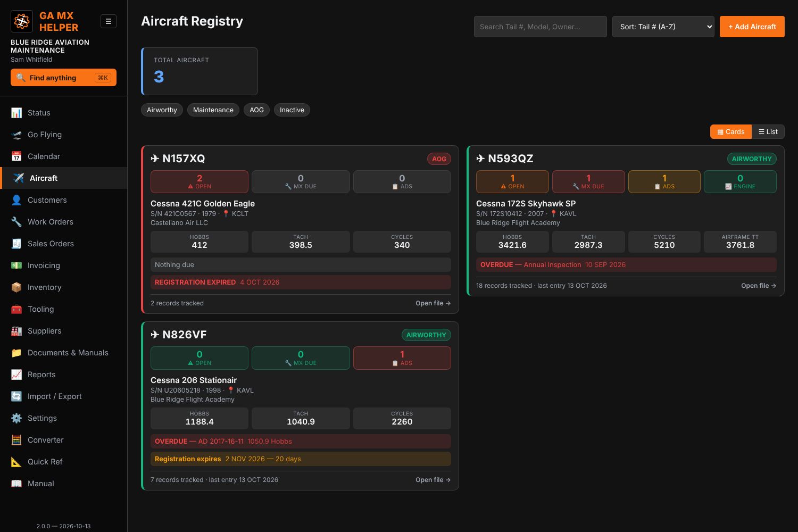The height and width of the screenshot is (532, 798).
Task: Toggle the AOG filter chip
Action: pos(256,110)
